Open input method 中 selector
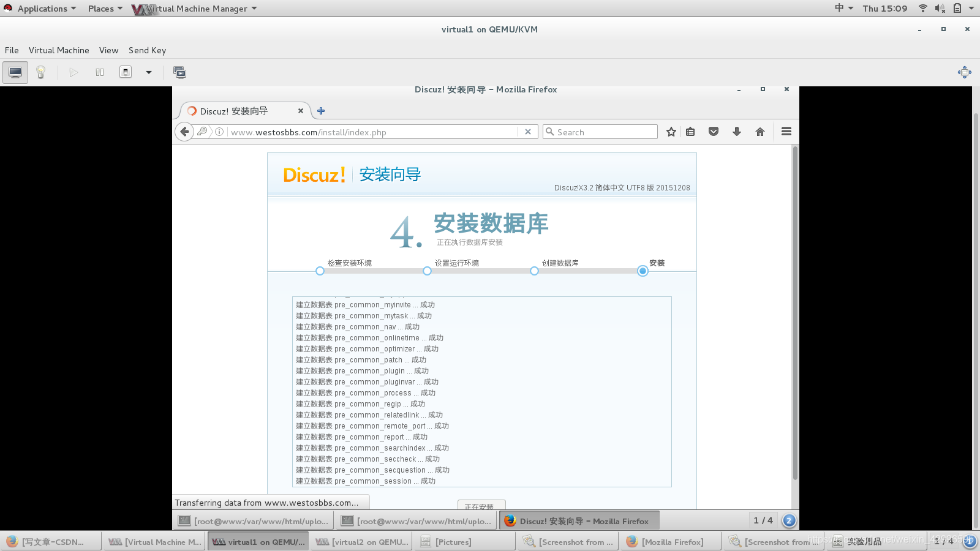The height and width of the screenshot is (551, 980). click(843, 8)
